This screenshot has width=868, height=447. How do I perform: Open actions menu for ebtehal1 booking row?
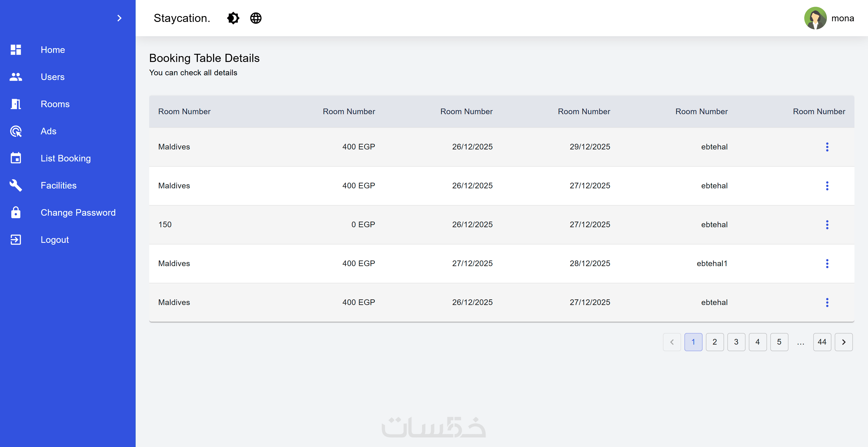click(x=827, y=264)
